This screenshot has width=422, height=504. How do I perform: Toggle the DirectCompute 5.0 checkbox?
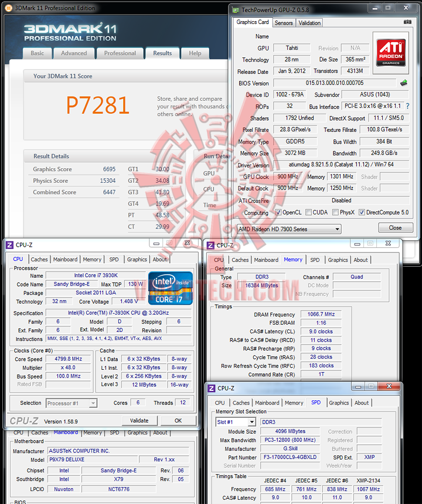click(362, 213)
